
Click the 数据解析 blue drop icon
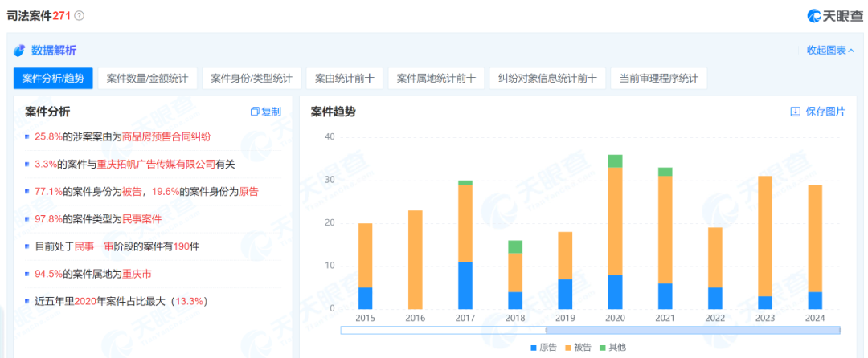[x=19, y=51]
